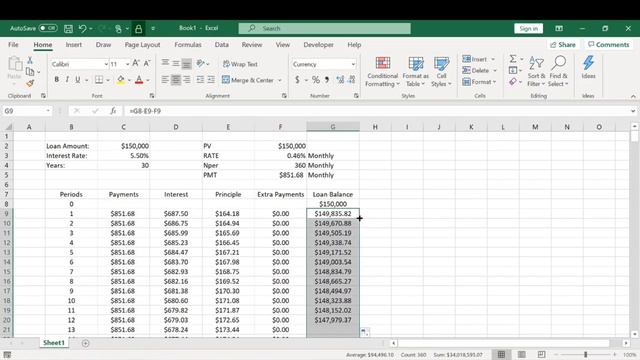Image resolution: width=640 pixels, height=360 pixels.
Task: Click the AutoSum sigma icon
Action: click(x=513, y=59)
